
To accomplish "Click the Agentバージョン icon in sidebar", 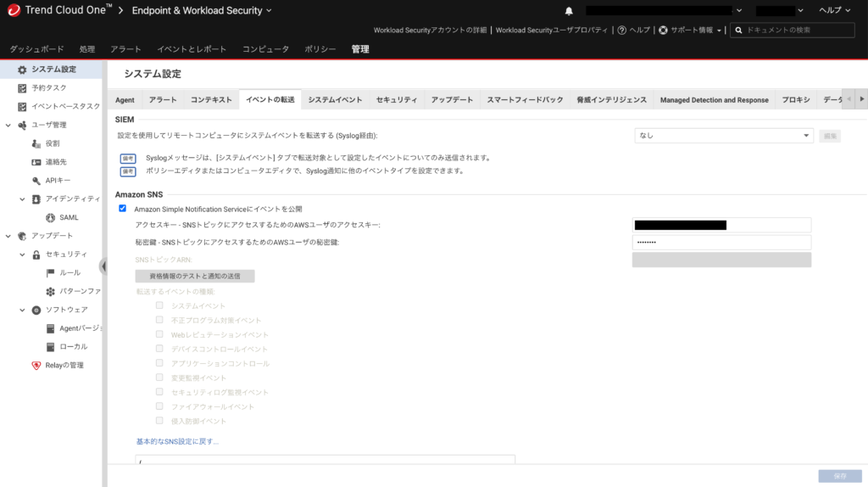I will (50, 328).
